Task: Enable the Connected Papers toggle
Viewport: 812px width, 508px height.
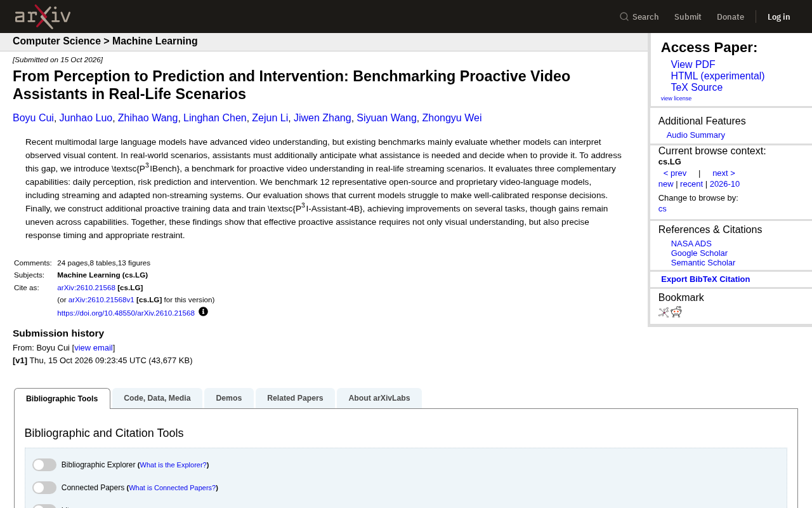Action: [x=44, y=488]
